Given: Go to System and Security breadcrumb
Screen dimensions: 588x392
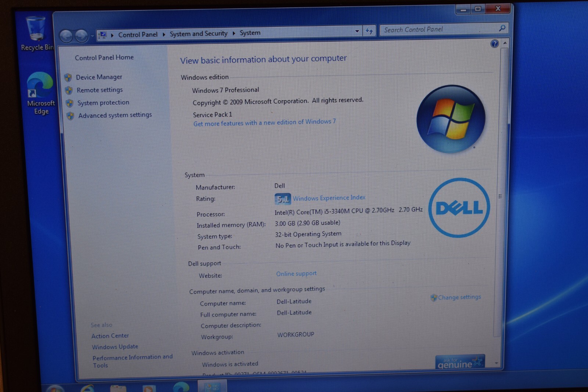Looking at the screenshot, I should click(198, 34).
